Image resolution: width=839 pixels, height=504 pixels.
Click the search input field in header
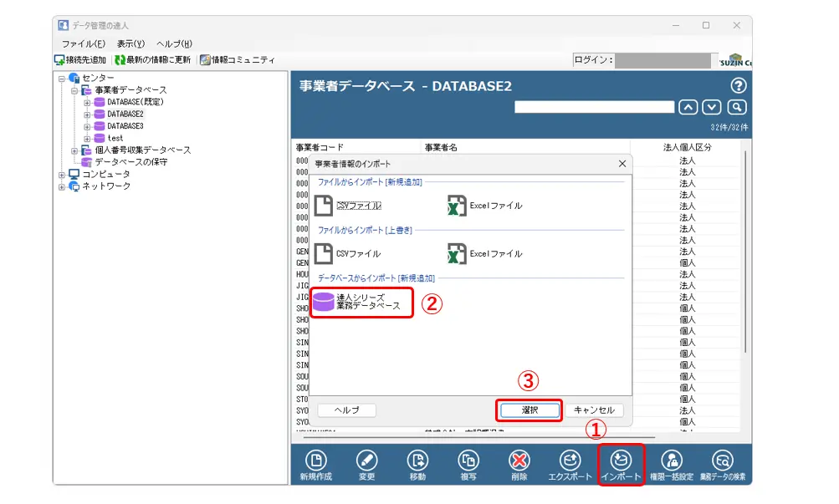[x=594, y=107]
